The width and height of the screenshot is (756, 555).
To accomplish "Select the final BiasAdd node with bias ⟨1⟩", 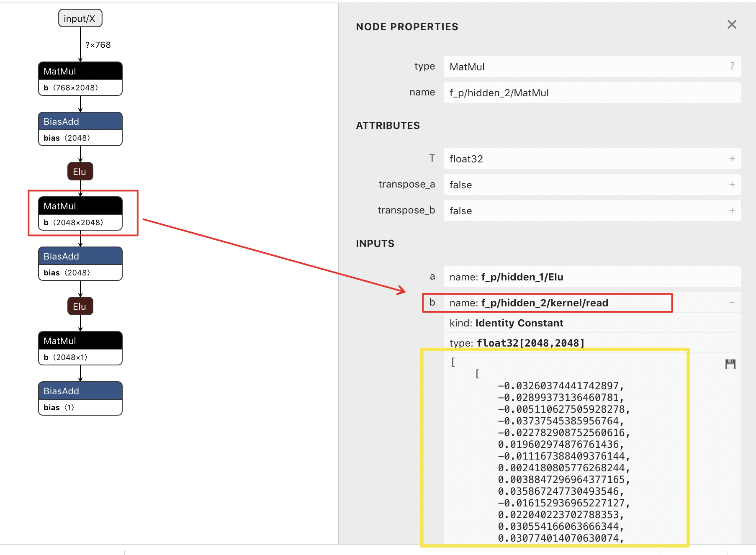I will pyautogui.click(x=80, y=398).
